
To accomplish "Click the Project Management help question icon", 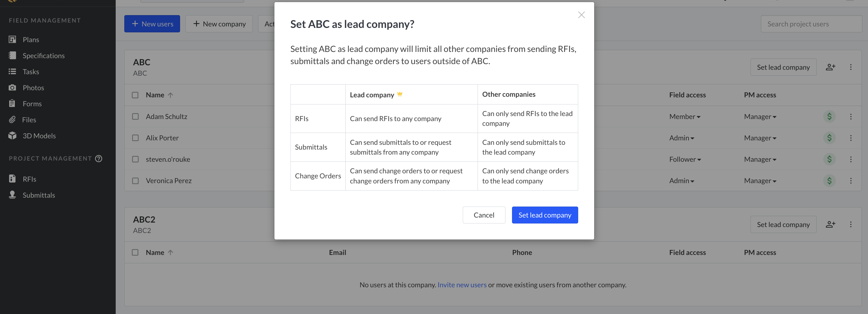I will (x=99, y=158).
